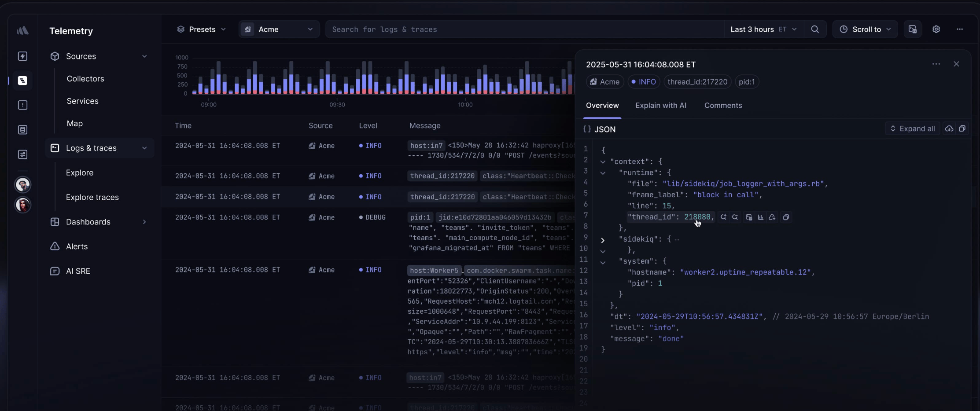Click the Sources cube icon
980x411 pixels.
tap(55, 56)
